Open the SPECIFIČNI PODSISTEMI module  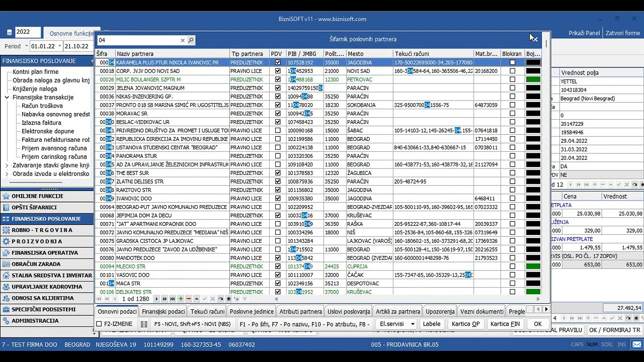(x=47, y=309)
